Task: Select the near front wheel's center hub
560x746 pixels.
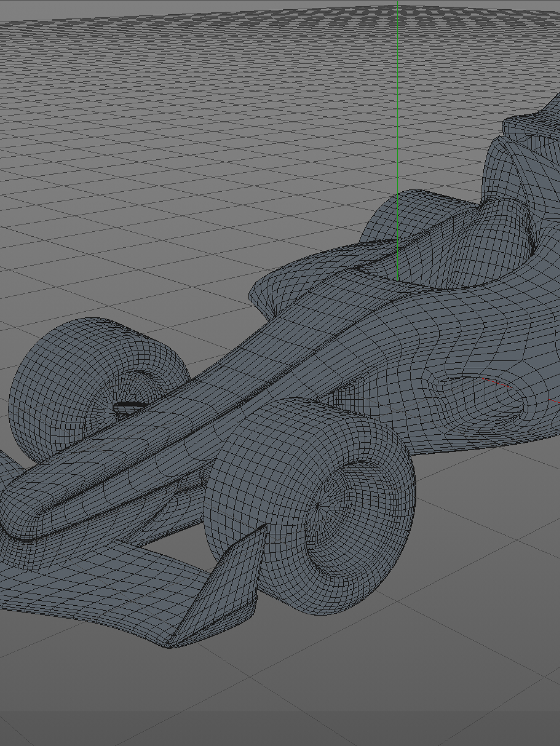Action: (x=317, y=506)
